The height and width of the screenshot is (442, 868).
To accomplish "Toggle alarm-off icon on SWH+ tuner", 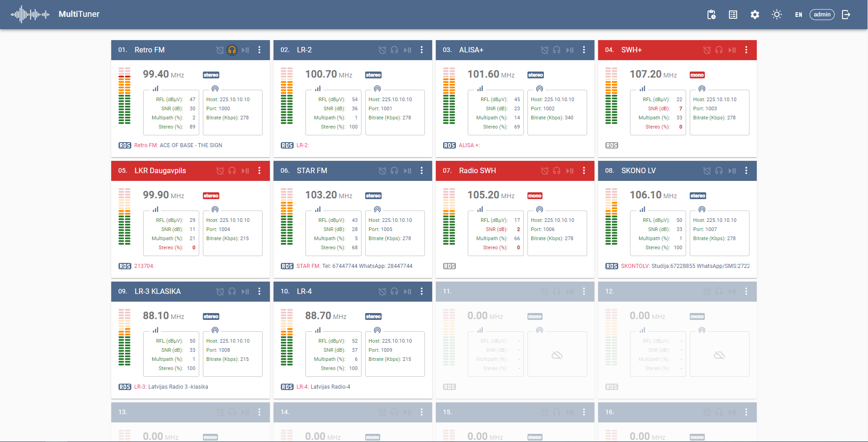I will coord(707,50).
